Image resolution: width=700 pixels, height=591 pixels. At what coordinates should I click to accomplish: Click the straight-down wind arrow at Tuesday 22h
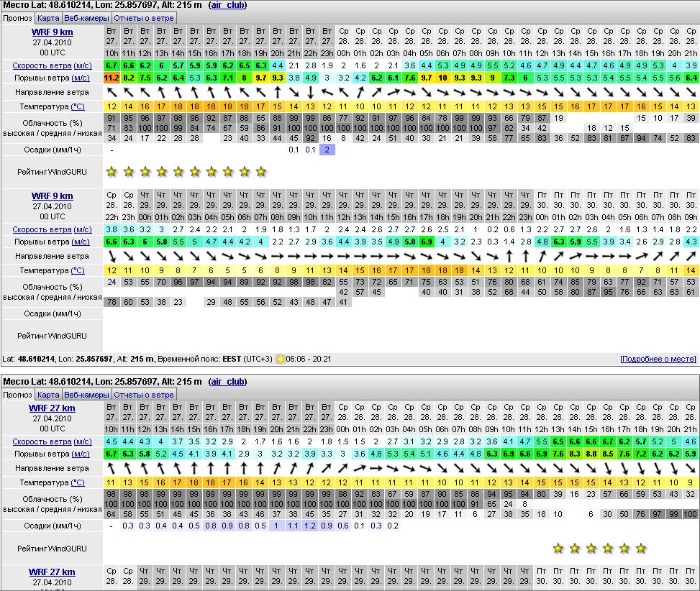tap(310, 92)
